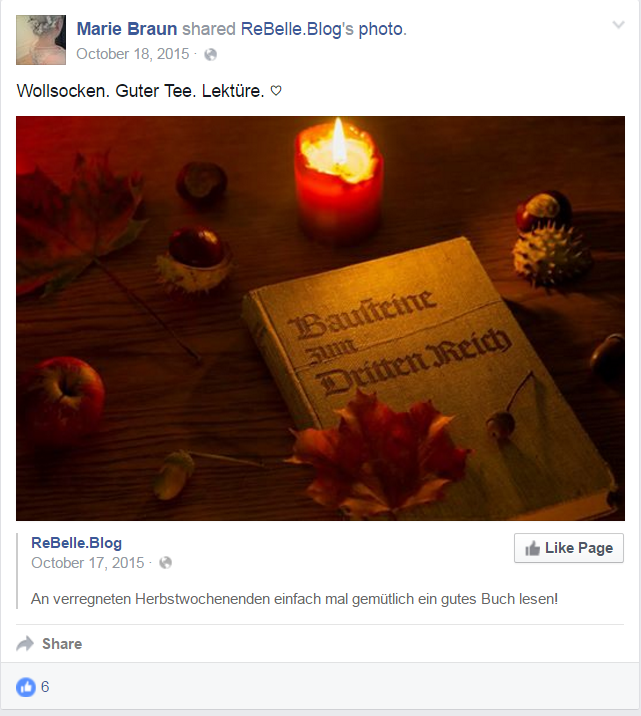The width and height of the screenshot is (641, 716).
Task: Click the Like Page button
Action: click(x=568, y=548)
